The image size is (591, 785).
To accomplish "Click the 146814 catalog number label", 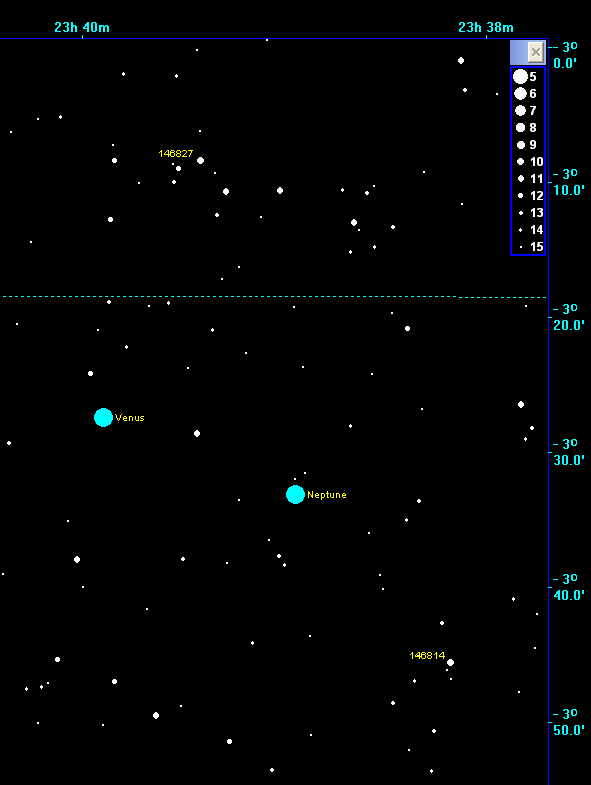I will tap(427, 655).
